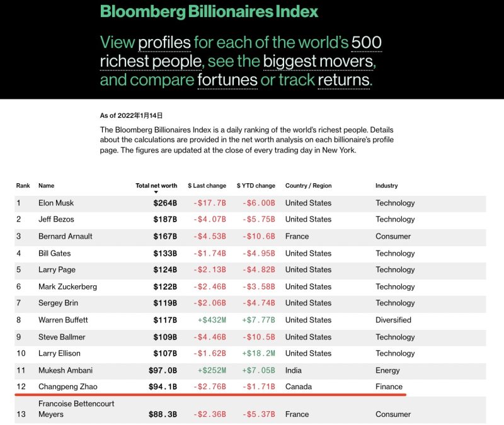Open the 'profiles' link in headline

[164, 43]
